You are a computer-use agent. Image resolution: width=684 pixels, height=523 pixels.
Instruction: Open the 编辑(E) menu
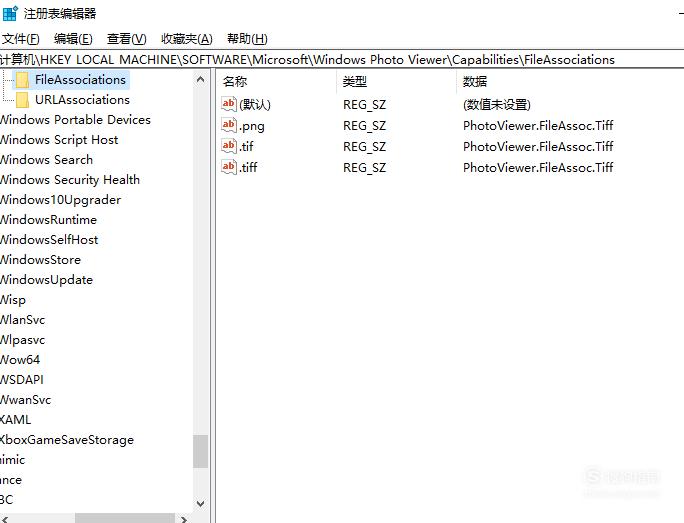(x=73, y=39)
